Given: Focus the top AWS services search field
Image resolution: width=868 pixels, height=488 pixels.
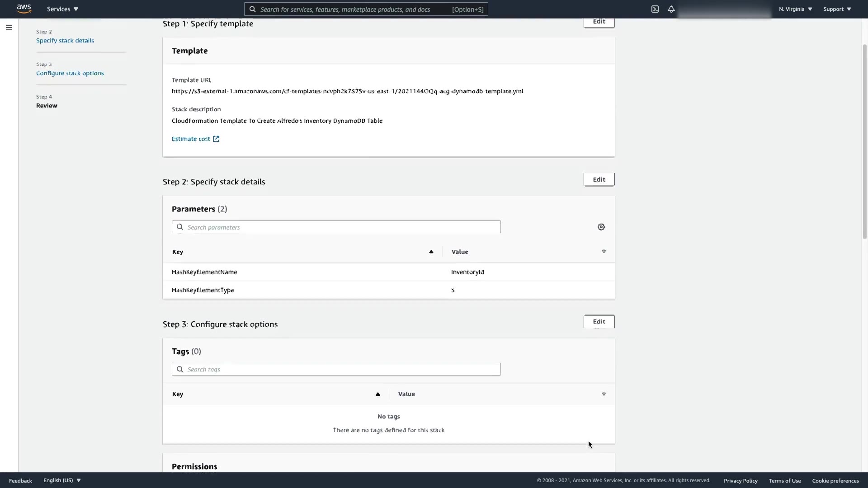Looking at the screenshot, I should (x=353, y=9).
